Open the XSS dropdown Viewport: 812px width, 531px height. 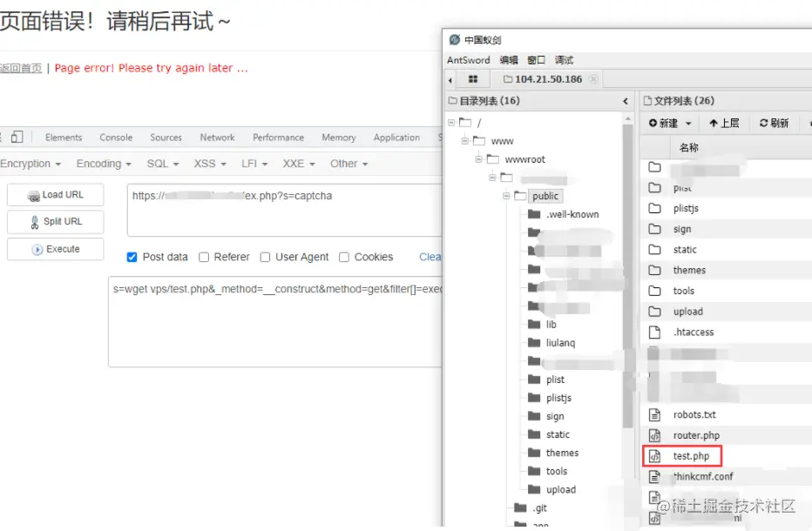pos(210,164)
